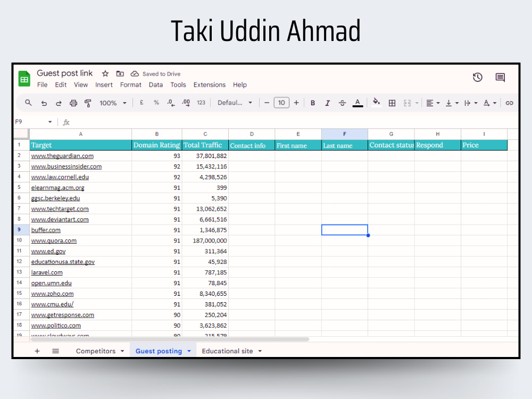Star the Guest post link document
The height and width of the screenshot is (399, 532).
pos(105,73)
